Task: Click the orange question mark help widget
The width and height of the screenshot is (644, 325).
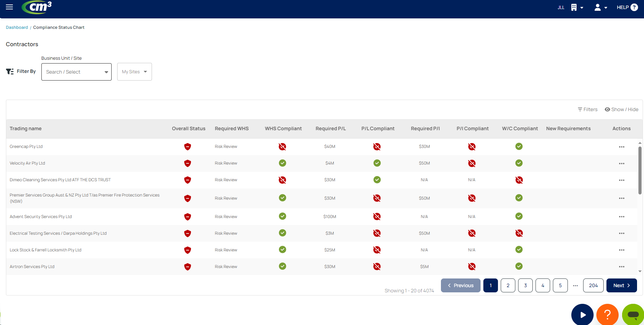Action: coord(607,315)
